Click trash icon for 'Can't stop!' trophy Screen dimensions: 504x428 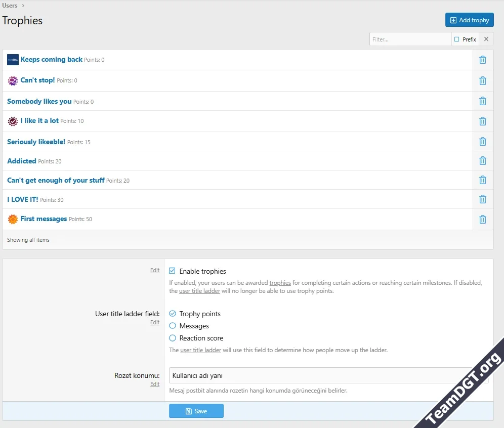pos(482,81)
